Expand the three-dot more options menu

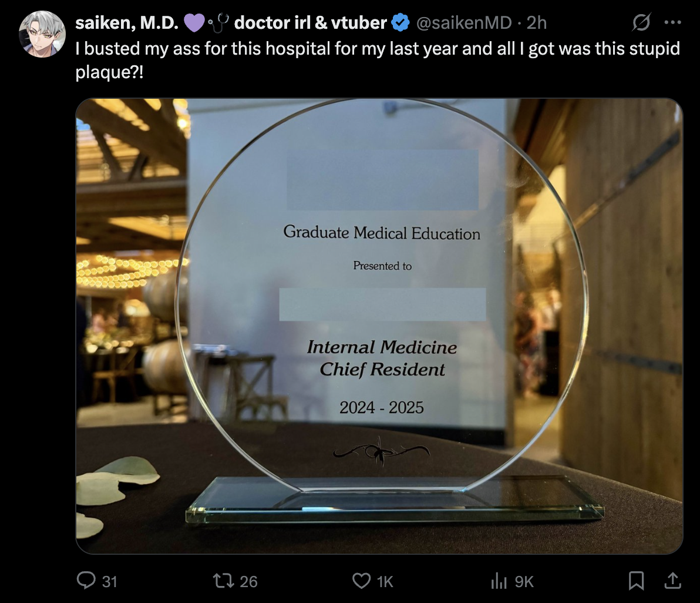(672, 23)
